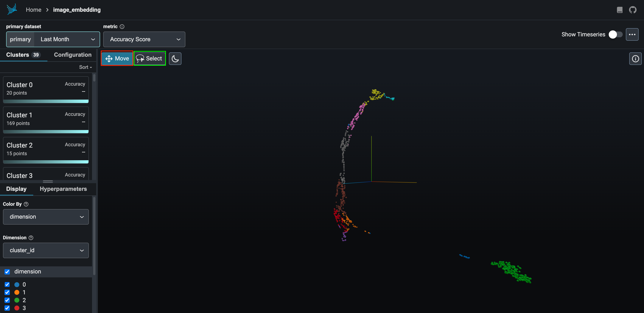
Task: Go to the Home breadcrumb link
Action: tap(33, 10)
